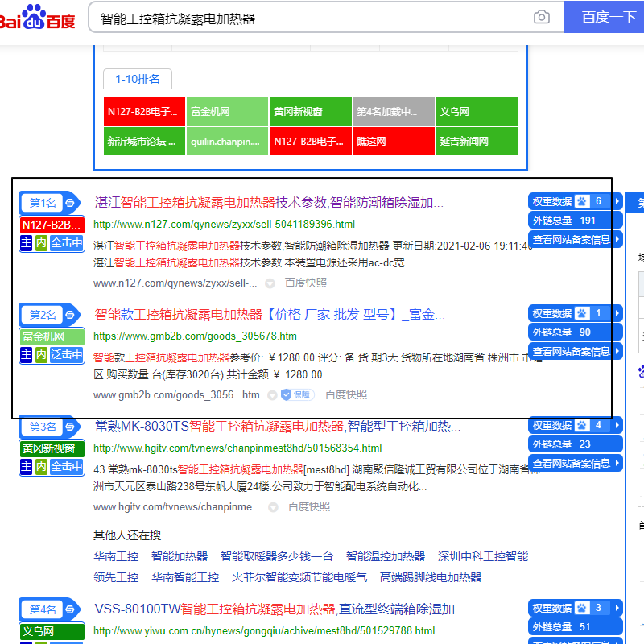The height and width of the screenshot is (644, 644).
Task: Click the 百度一下 search button
Action: pos(605,17)
